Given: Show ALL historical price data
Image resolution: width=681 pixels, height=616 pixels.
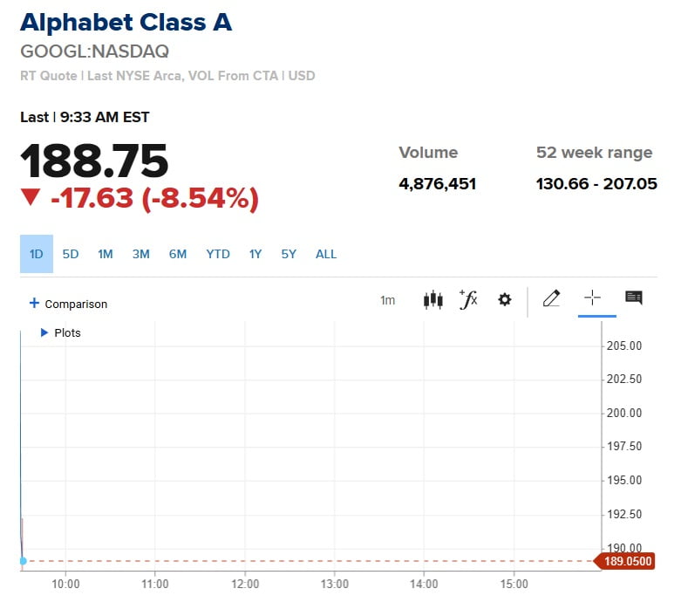Looking at the screenshot, I should (x=326, y=254).
